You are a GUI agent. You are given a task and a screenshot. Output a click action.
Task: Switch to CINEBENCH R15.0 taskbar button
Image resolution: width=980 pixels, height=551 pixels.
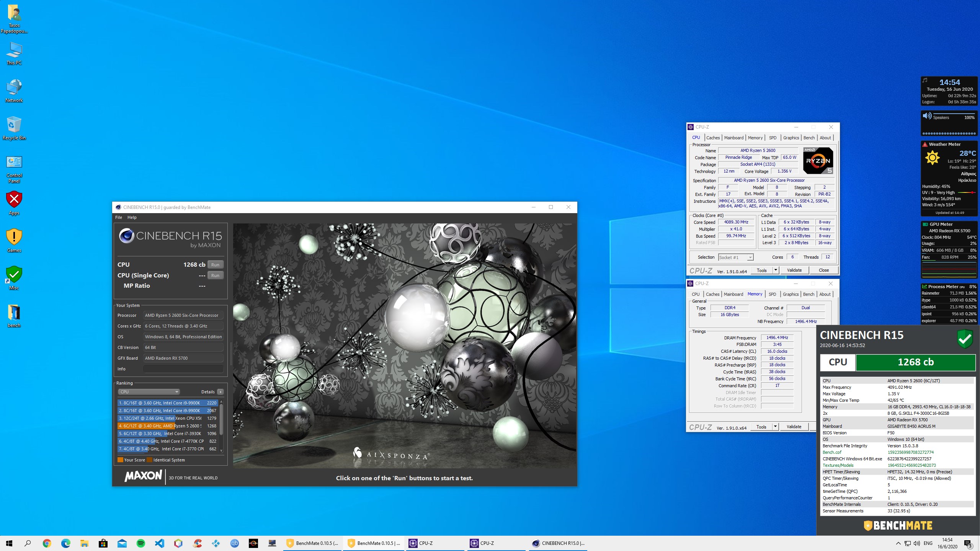[x=559, y=543]
